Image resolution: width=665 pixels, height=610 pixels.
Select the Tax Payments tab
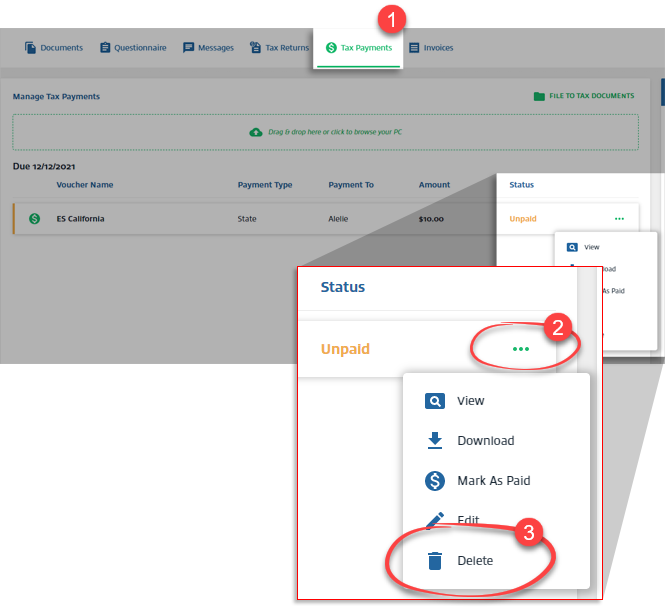(x=358, y=48)
